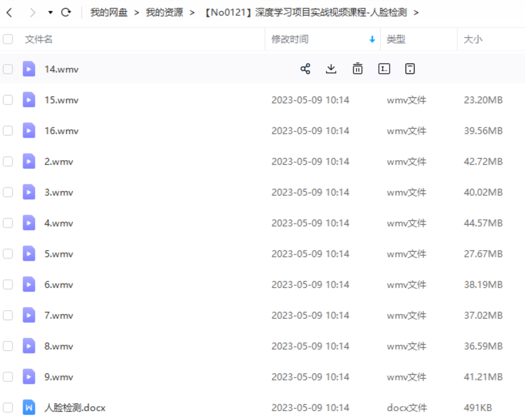This screenshot has width=525, height=420.
Task: Click the share icon on 14.wmv row
Action: pos(305,69)
